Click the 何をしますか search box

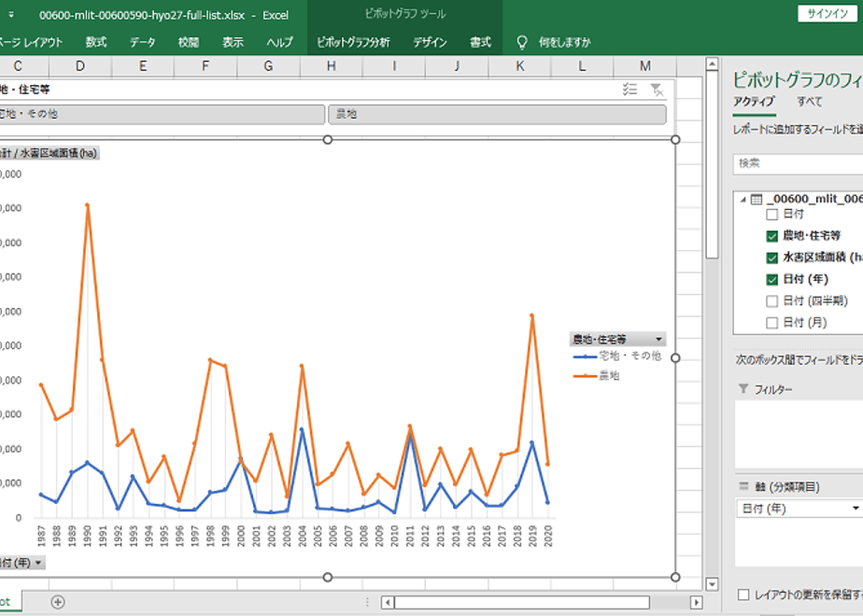(x=564, y=42)
